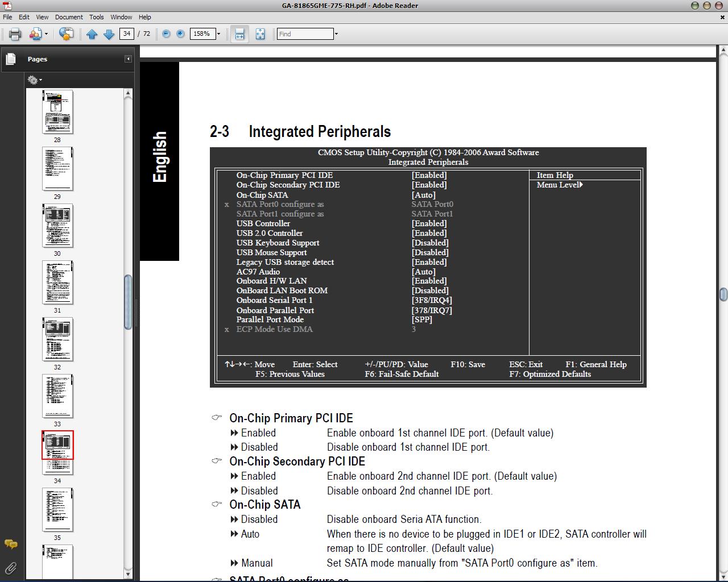Collapse the Pages panel with arrow button
The height and width of the screenshot is (582, 728).
pyautogui.click(x=128, y=59)
